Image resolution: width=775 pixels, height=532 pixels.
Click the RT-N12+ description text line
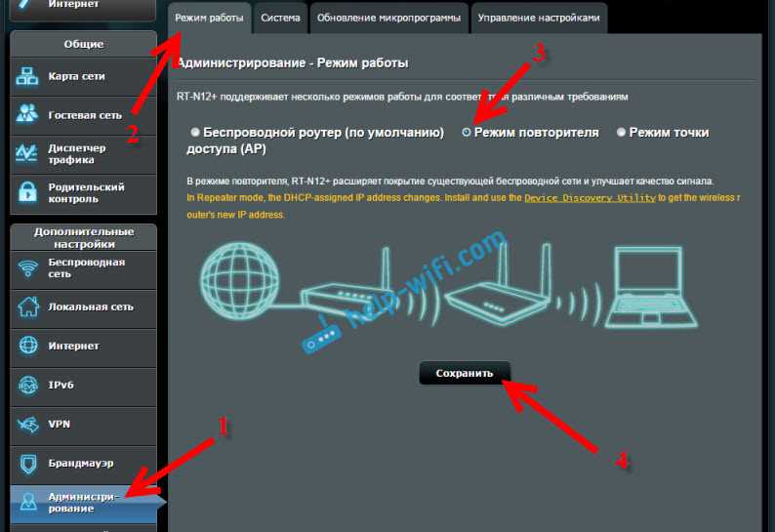402,97
